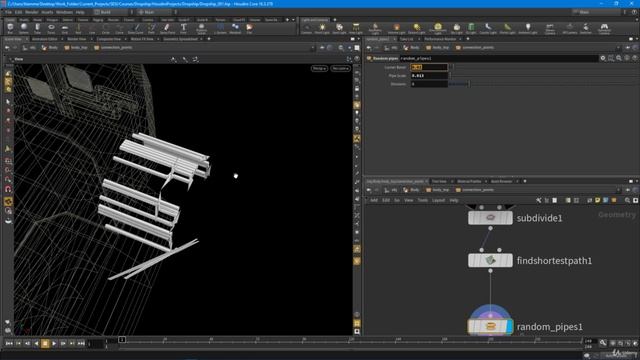
Task: Open the Windows menu
Action: pos(64,12)
